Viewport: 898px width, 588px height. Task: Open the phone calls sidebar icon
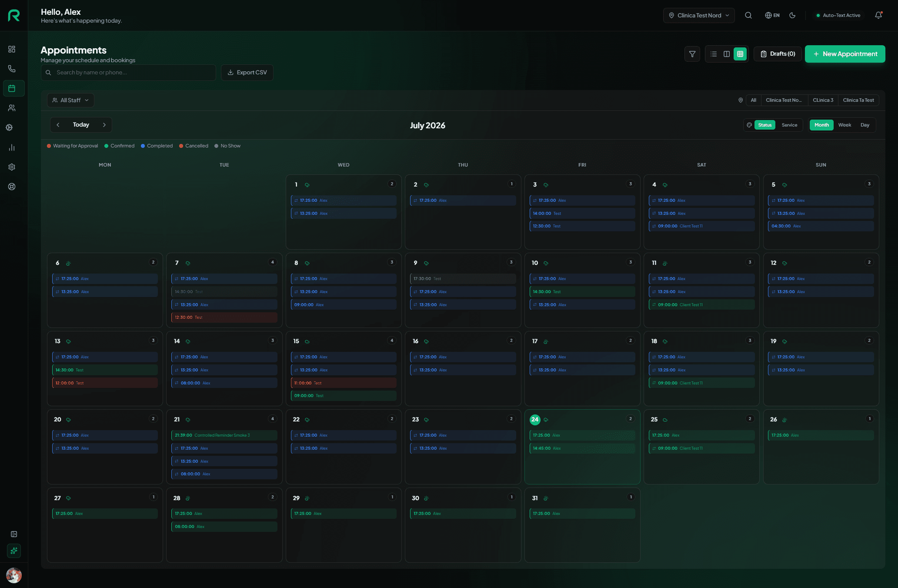click(12, 69)
